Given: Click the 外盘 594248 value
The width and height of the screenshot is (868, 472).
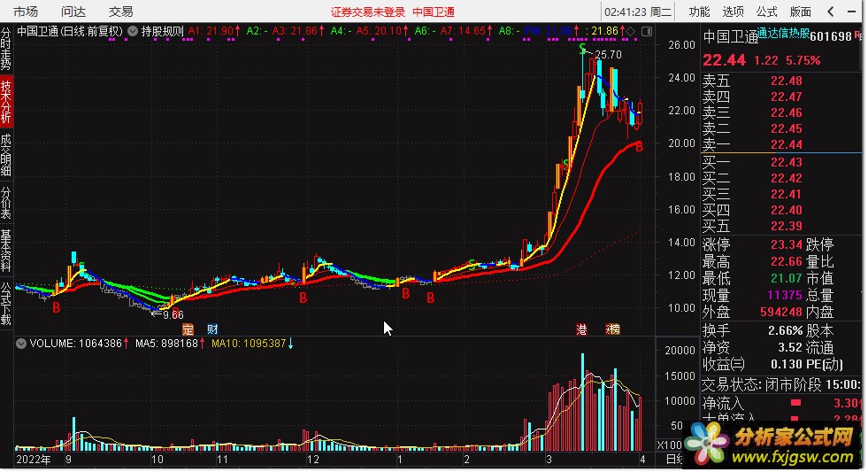Looking at the screenshot, I should (781, 312).
